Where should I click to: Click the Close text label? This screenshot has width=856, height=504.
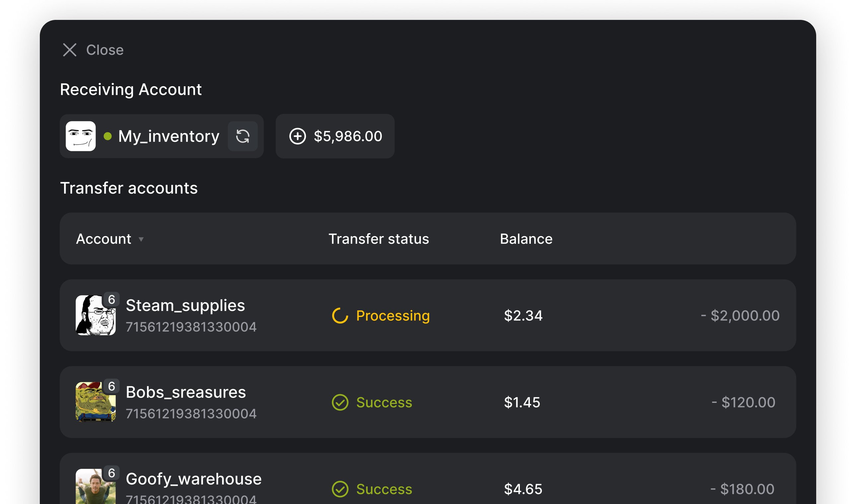[105, 50]
